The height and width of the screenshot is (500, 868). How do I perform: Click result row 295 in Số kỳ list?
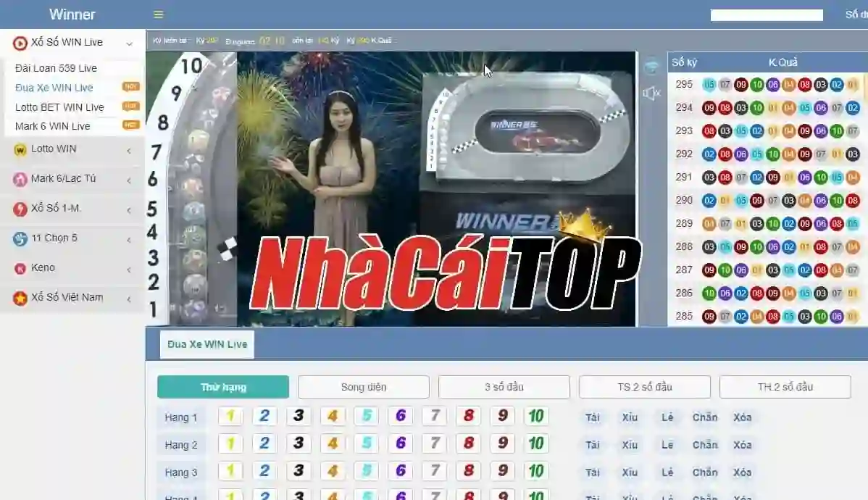click(x=767, y=85)
